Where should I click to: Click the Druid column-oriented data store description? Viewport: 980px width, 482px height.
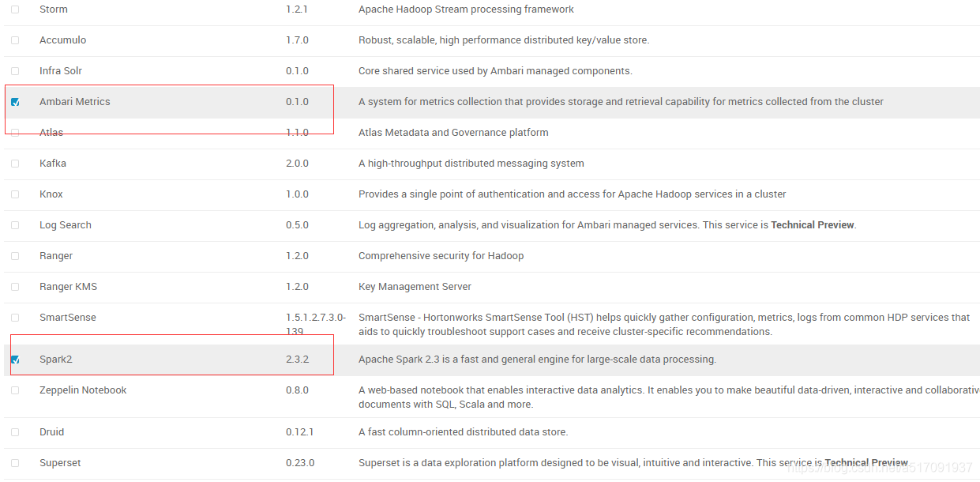(x=464, y=432)
